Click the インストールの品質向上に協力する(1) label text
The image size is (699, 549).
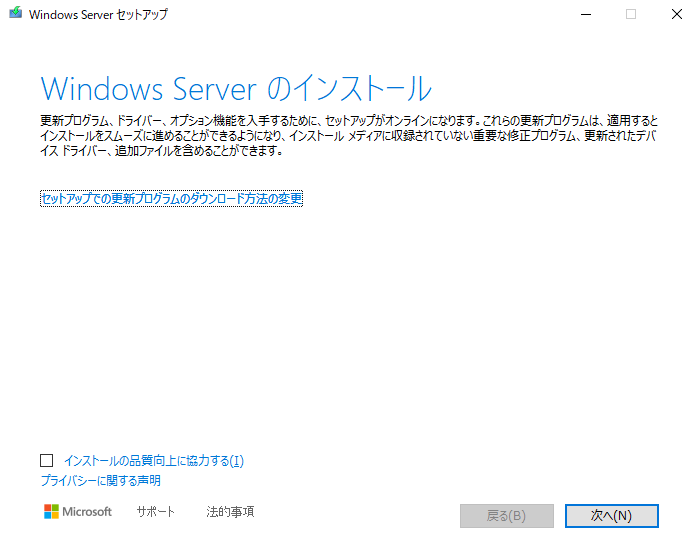[x=153, y=461]
